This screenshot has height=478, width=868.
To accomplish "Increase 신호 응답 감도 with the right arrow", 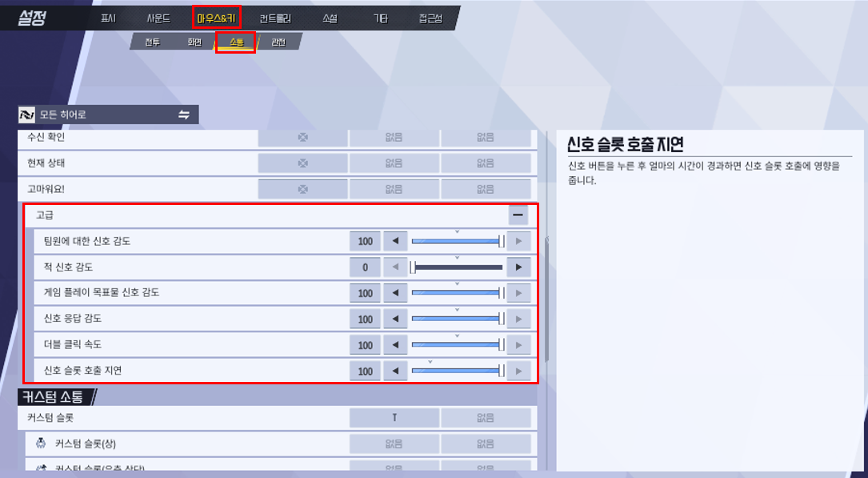I will point(518,319).
